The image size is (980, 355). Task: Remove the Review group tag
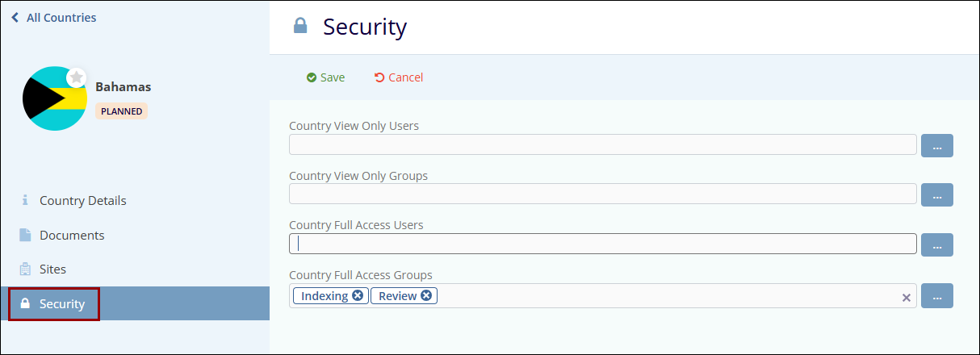pyautogui.click(x=427, y=296)
